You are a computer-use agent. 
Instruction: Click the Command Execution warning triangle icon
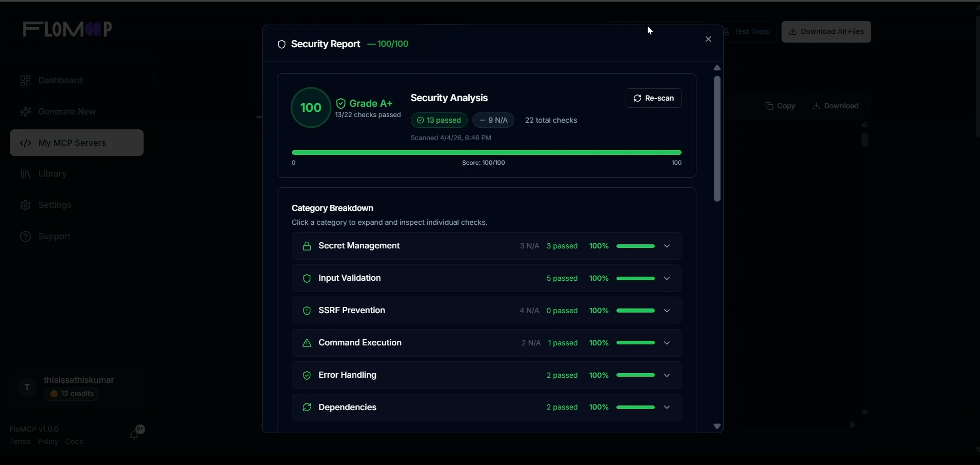click(x=307, y=343)
